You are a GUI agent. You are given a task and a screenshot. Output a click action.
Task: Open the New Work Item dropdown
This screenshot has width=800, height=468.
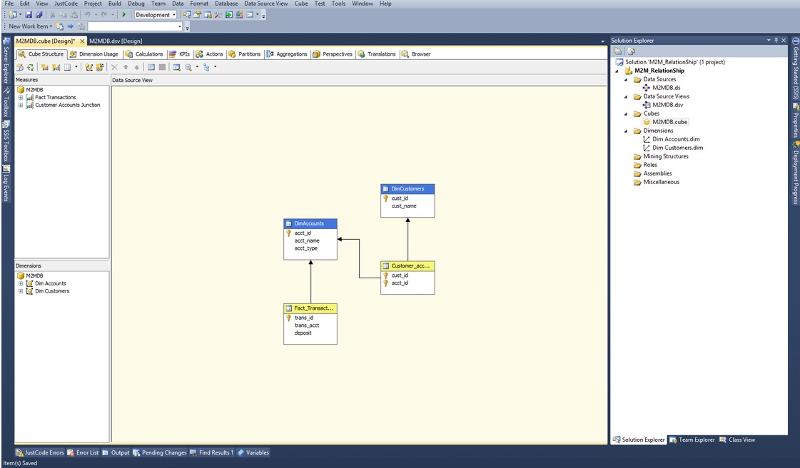click(x=31, y=26)
